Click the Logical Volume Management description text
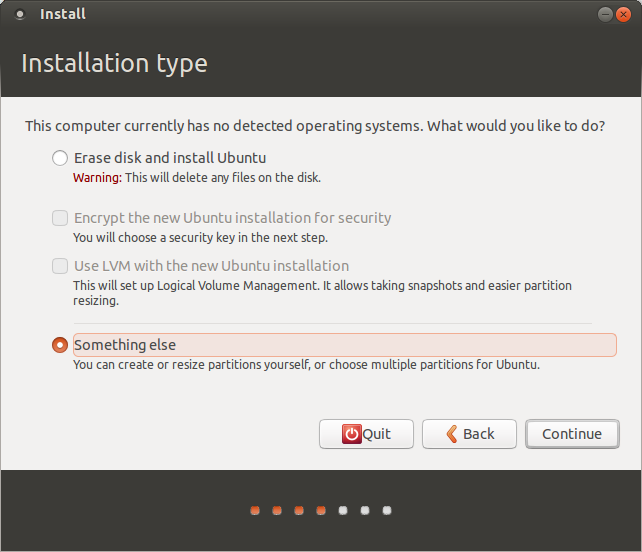 pos(322,293)
